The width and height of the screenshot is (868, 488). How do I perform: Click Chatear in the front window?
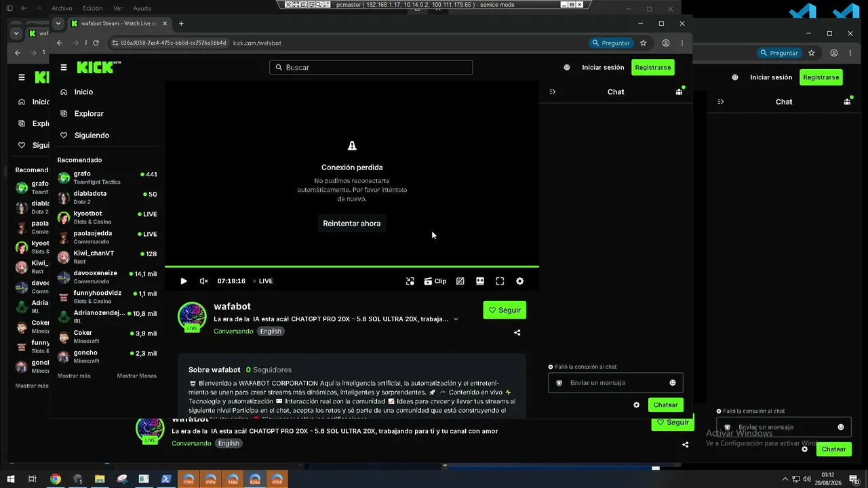pos(666,405)
